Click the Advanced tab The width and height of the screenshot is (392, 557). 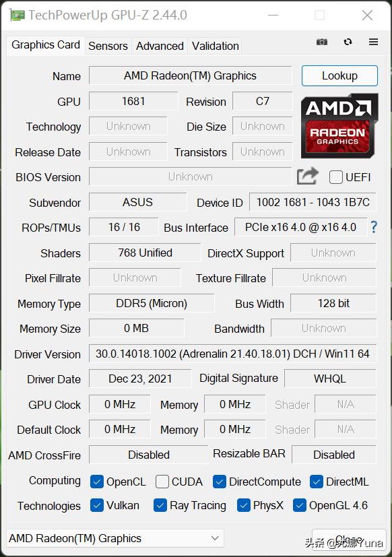(x=160, y=46)
